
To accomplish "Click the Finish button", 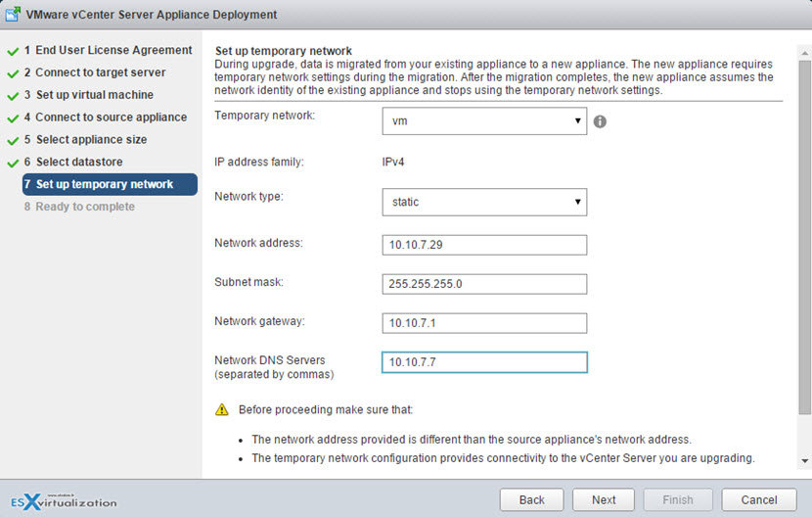I will click(x=678, y=500).
